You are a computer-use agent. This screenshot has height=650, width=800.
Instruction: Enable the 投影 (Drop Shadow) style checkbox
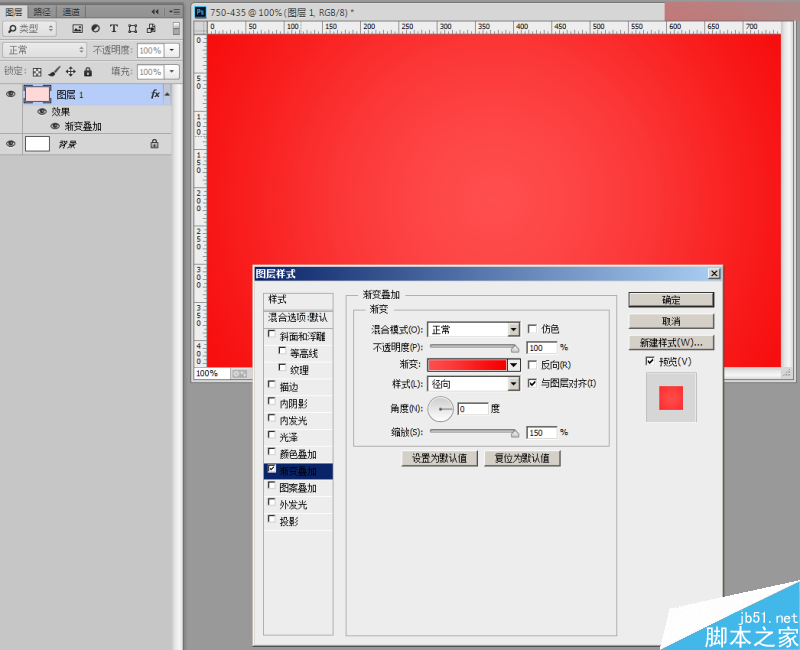(x=271, y=518)
